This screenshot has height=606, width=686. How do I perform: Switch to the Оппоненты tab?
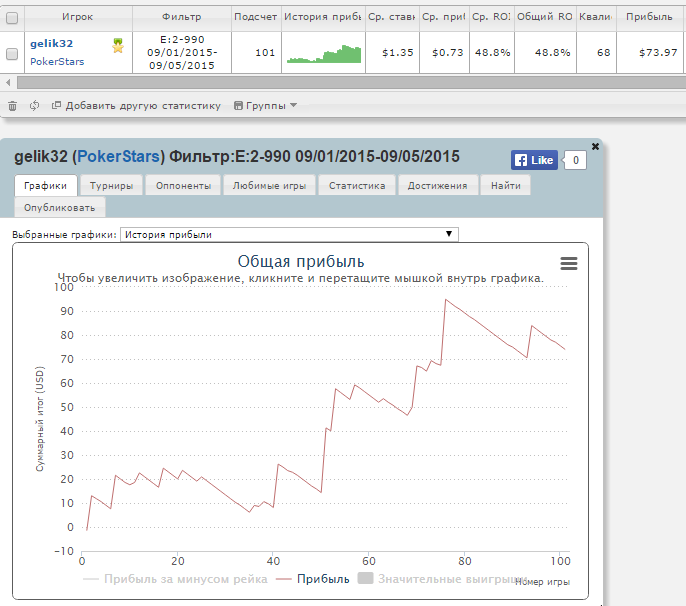(183, 186)
